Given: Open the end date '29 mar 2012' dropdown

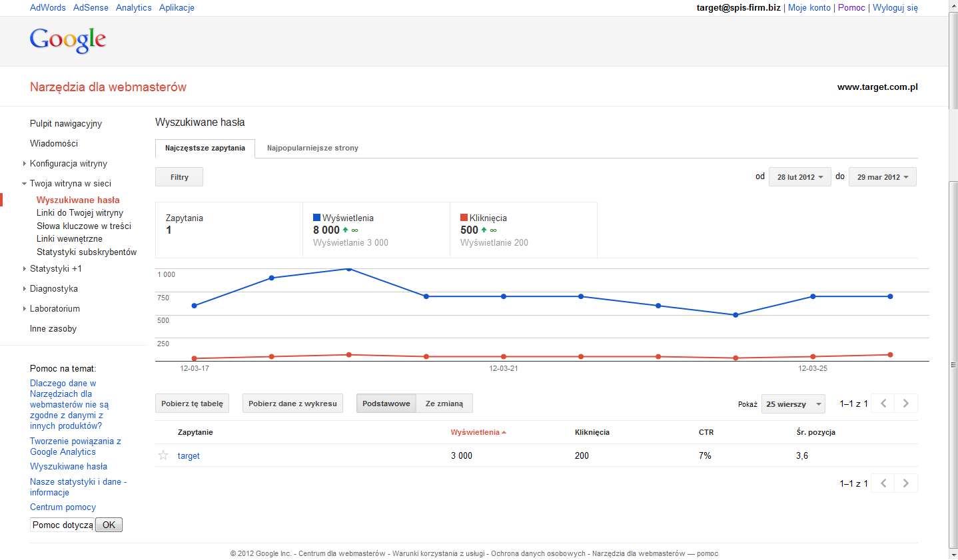Looking at the screenshot, I should (882, 177).
